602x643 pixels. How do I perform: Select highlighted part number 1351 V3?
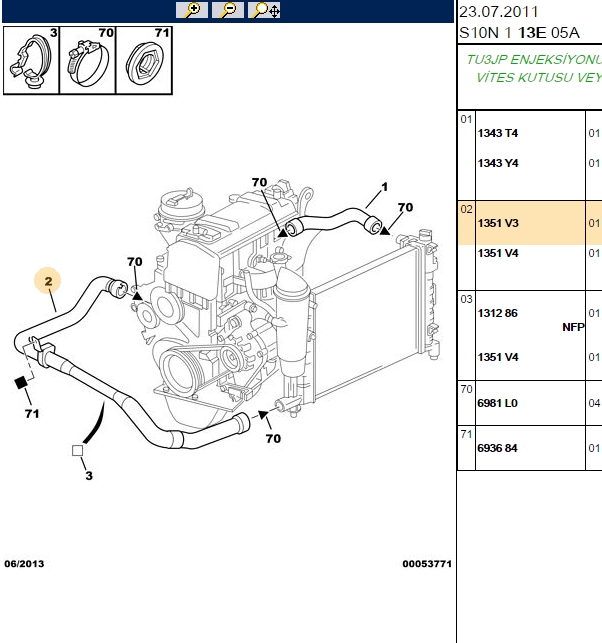point(497,223)
